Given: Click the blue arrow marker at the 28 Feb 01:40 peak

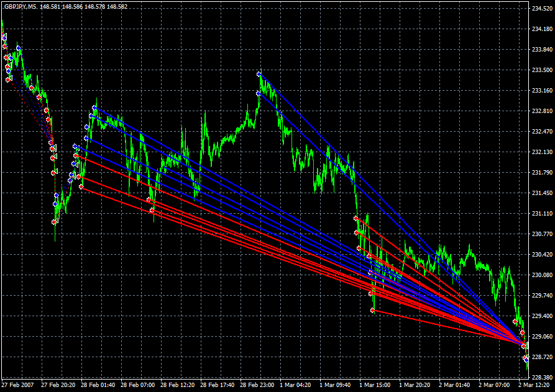Looking at the screenshot, I should [94, 107].
